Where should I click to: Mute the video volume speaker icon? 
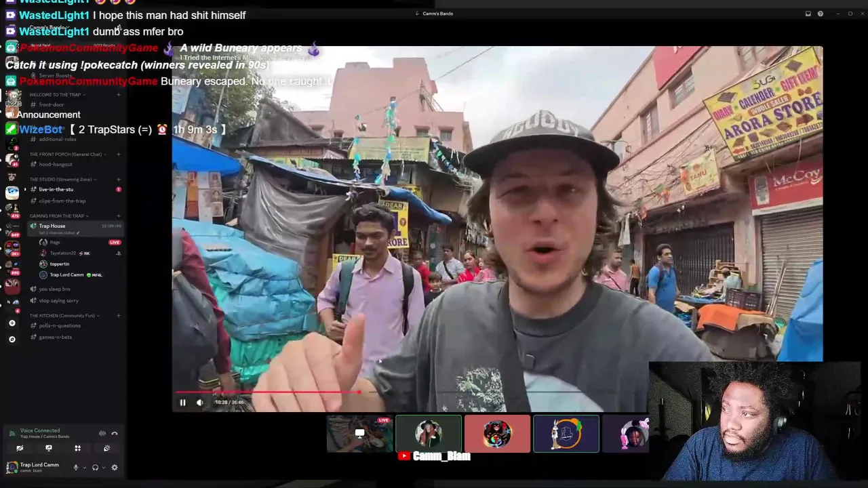tap(199, 402)
